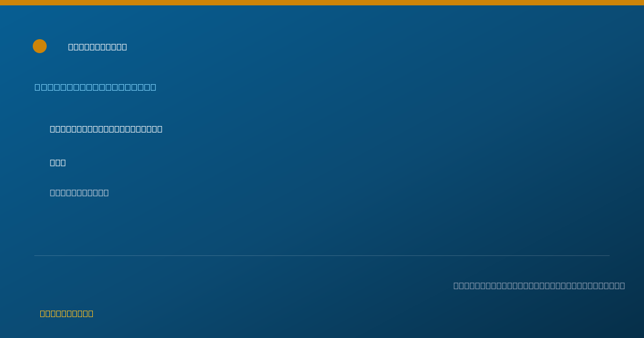Click the orange accent bar along top edge
Viewport: 644px width, 338px height.
(322, 3)
